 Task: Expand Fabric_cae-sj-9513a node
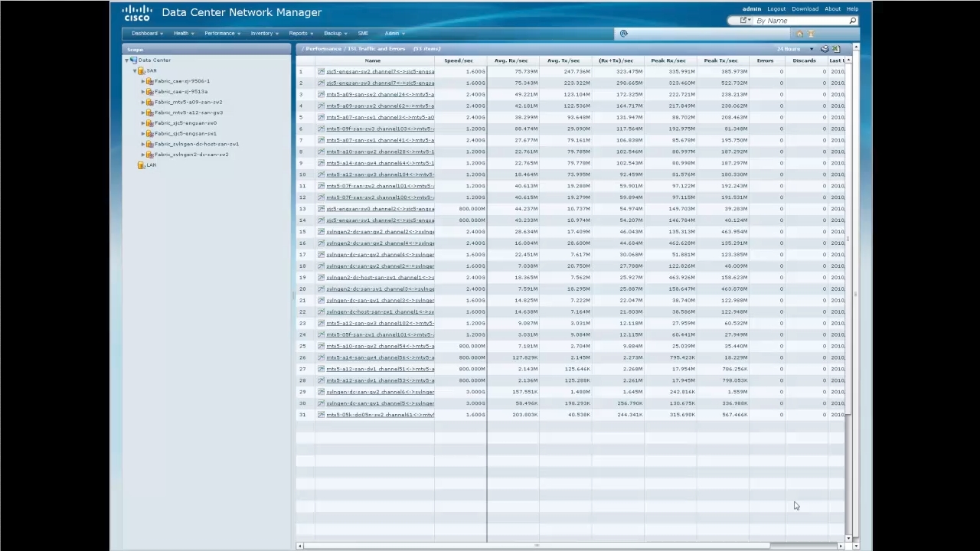point(143,92)
